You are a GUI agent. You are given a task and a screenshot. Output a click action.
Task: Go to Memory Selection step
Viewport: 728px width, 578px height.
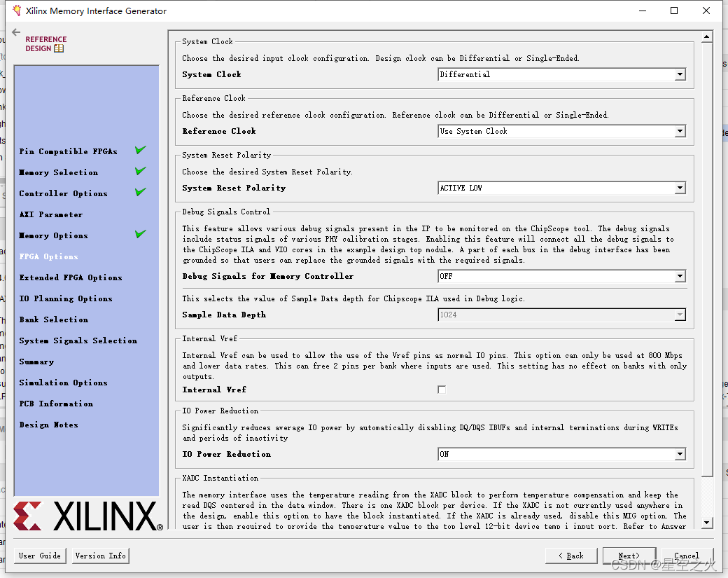[x=59, y=172]
